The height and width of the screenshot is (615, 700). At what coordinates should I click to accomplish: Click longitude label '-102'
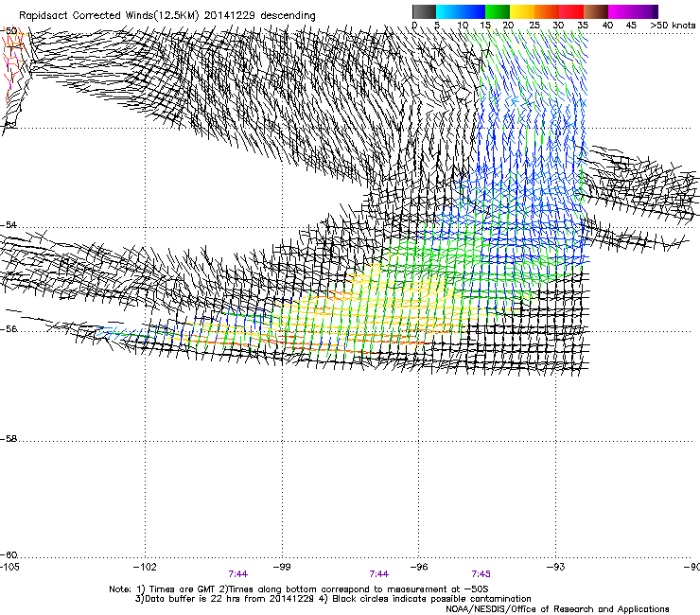click(145, 567)
